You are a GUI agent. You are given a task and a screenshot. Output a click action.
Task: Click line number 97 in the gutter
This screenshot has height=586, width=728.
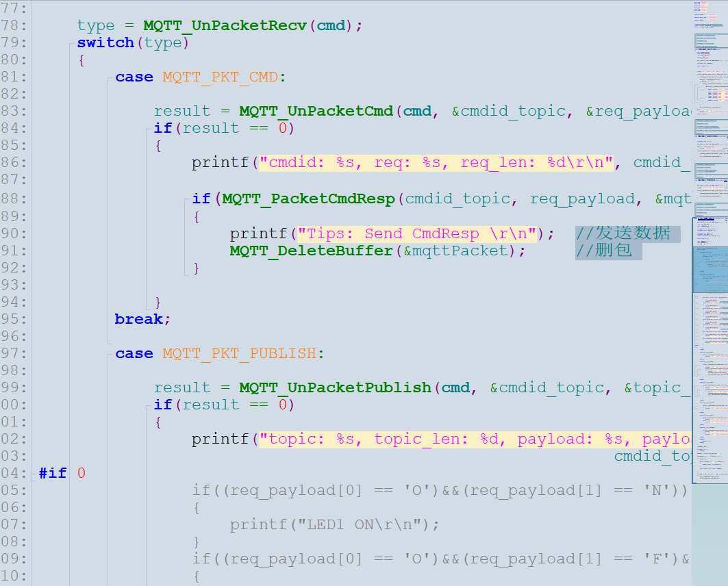click(x=14, y=353)
